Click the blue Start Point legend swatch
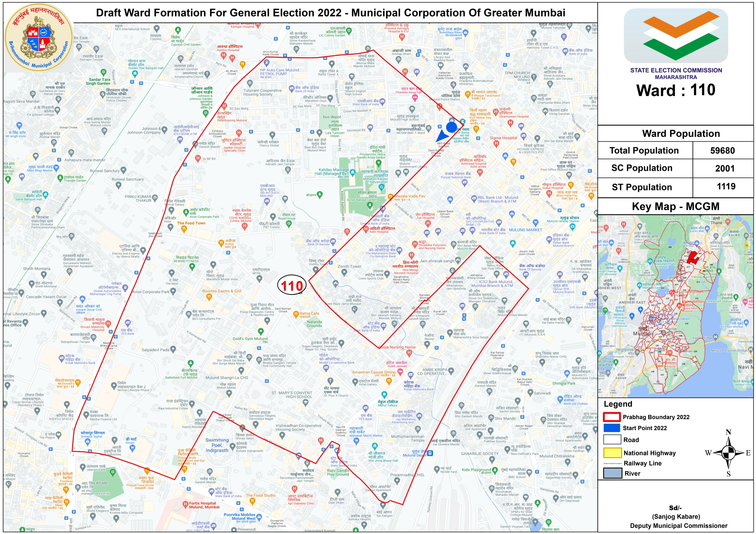Screen dimensions: 756x534 (611, 428)
